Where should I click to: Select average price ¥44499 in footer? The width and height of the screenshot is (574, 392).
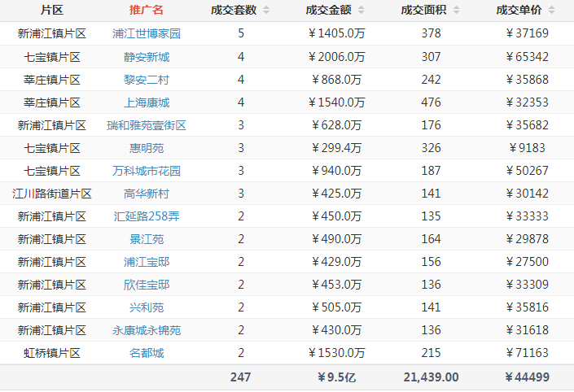[x=527, y=377]
